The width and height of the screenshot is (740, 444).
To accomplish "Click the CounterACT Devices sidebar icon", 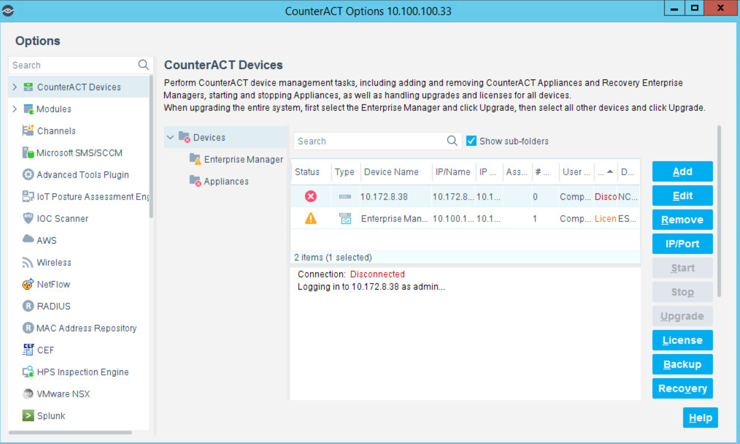I will point(28,87).
